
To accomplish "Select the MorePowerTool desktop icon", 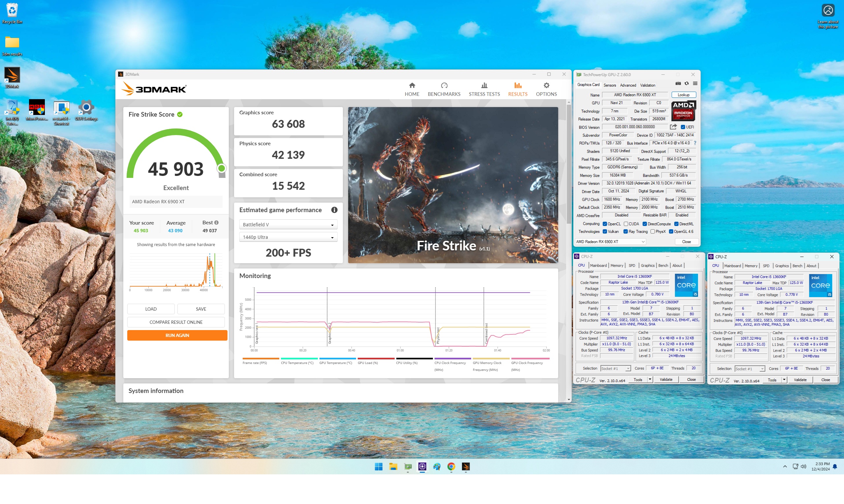I will [x=37, y=110].
